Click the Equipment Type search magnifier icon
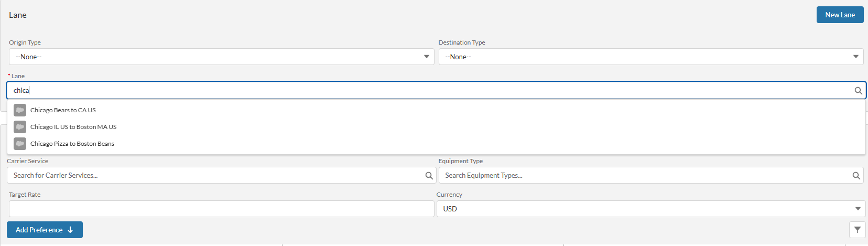868x246 pixels. [x=856, y=176]
